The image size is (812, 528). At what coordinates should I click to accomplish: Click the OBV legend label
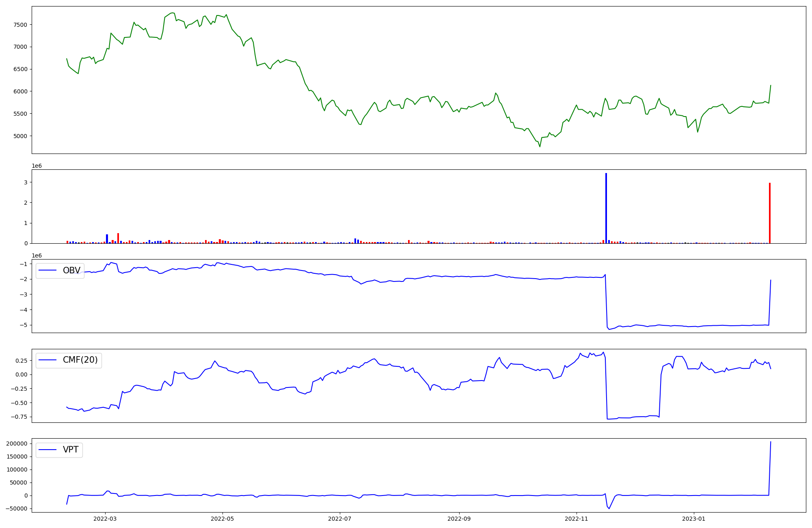(71, 270)
